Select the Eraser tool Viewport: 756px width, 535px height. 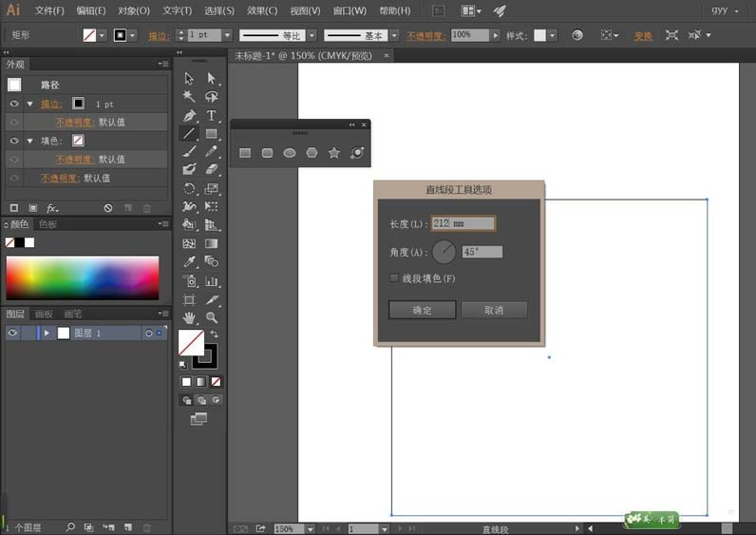click(211, 169)
